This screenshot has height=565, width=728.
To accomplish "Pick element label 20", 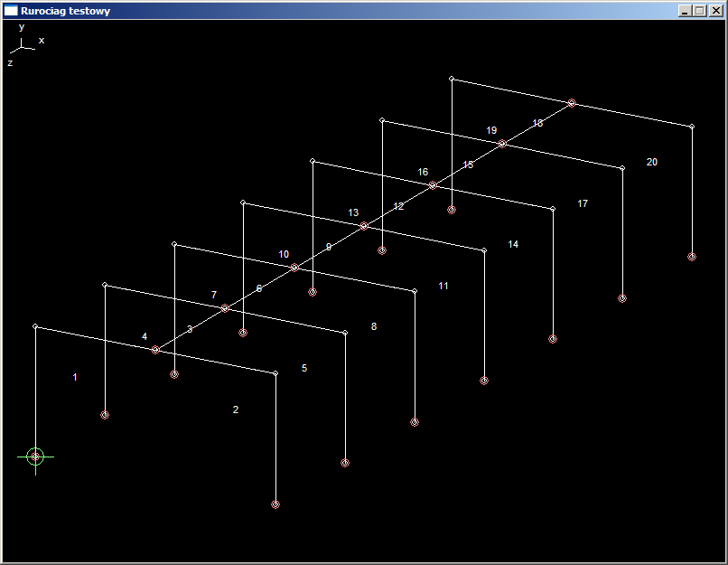I will point(652,162).
